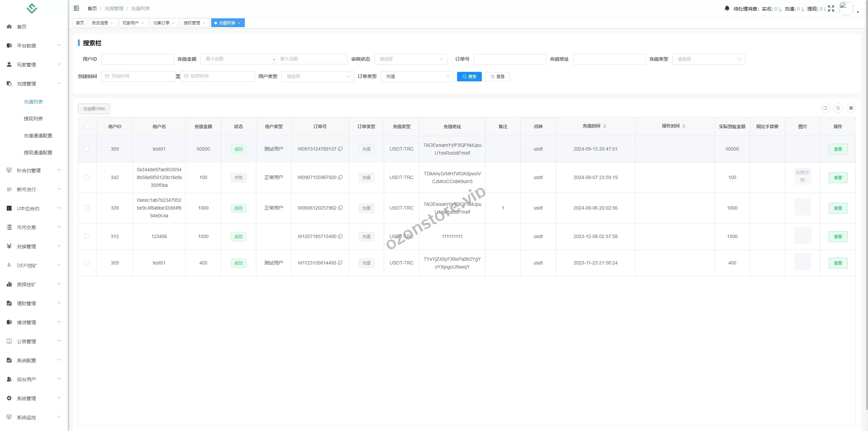868x431 pixels.
Task: Open the 审核状态 dropdown
Action: [x=410, y=59]
